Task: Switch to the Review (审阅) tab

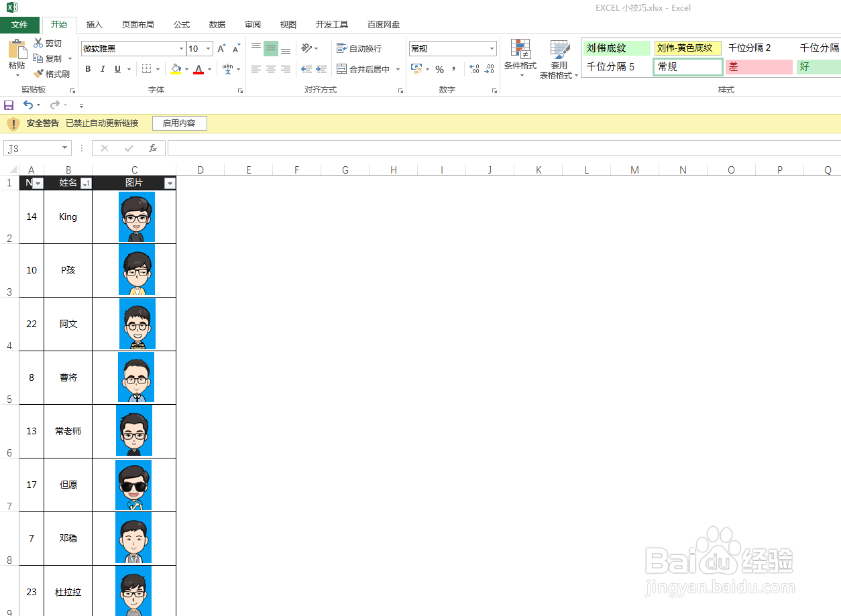Action: pos(253,25)
